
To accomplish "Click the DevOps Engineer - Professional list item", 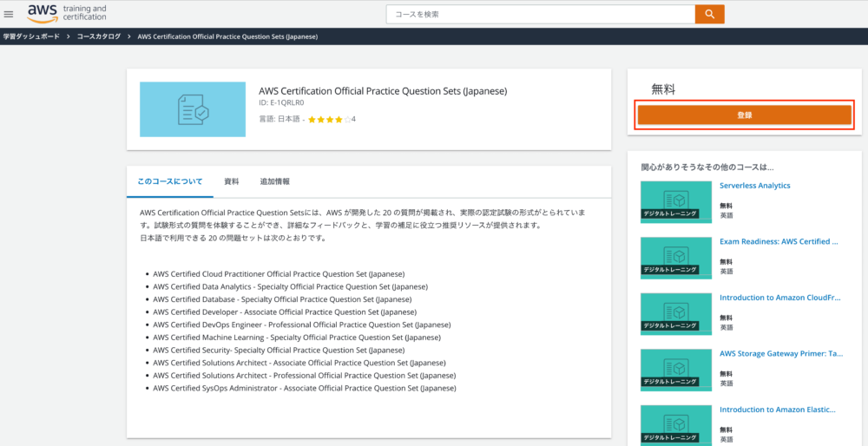I will point(302,325).
